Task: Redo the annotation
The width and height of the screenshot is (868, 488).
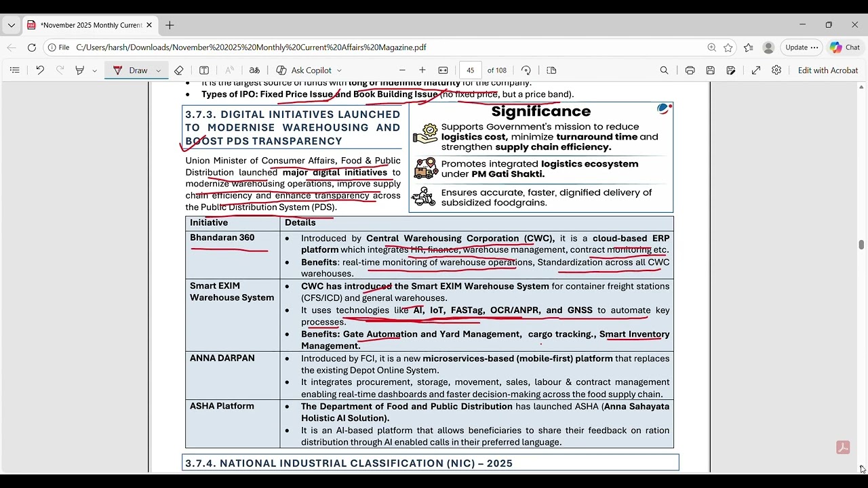Action: coord(60,70)
